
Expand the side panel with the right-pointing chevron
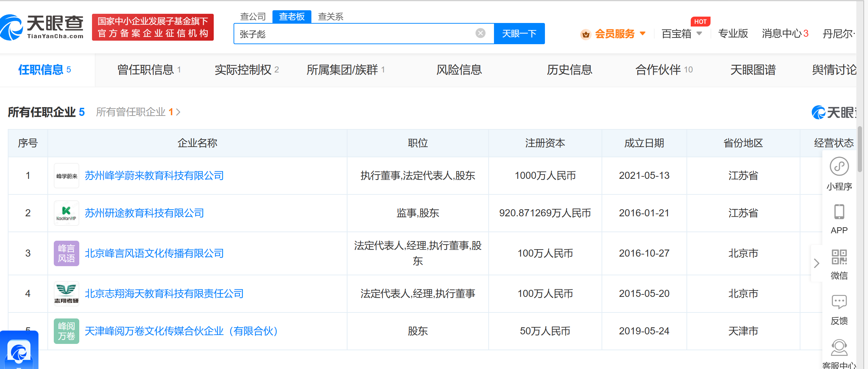tap(816, 263)
